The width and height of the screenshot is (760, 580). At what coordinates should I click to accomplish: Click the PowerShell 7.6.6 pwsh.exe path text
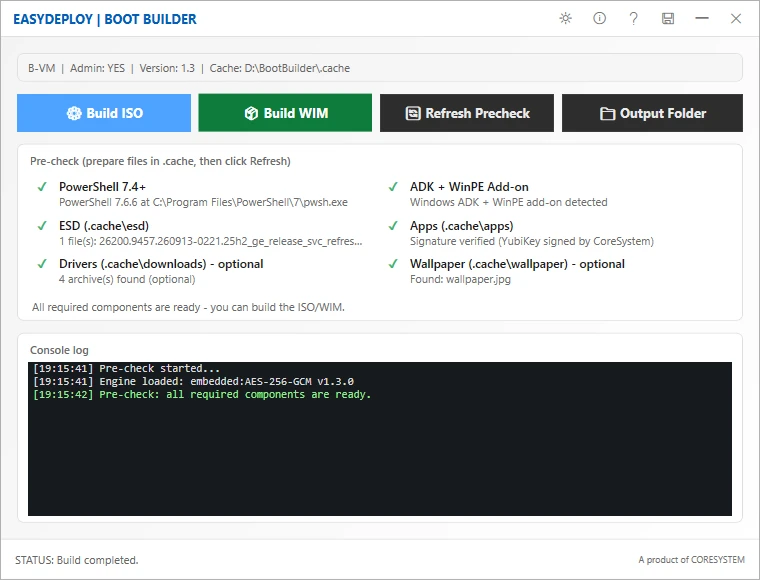(203, 202)
